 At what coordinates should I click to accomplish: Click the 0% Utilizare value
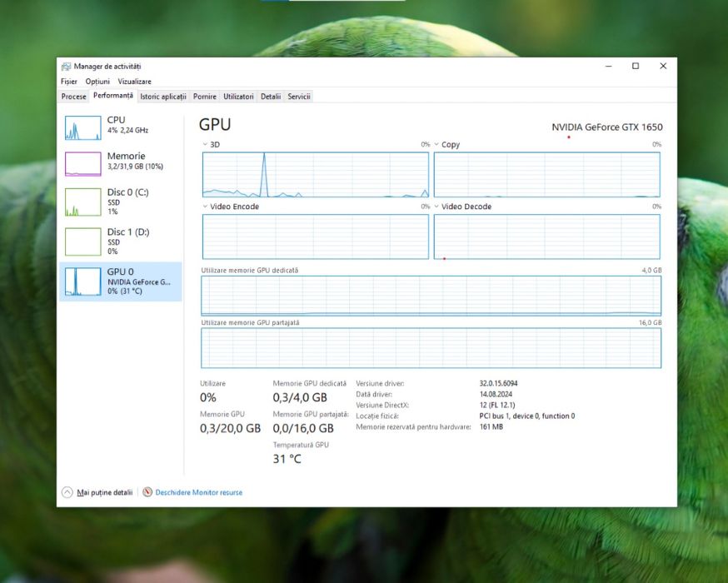(x=208, y=398)
